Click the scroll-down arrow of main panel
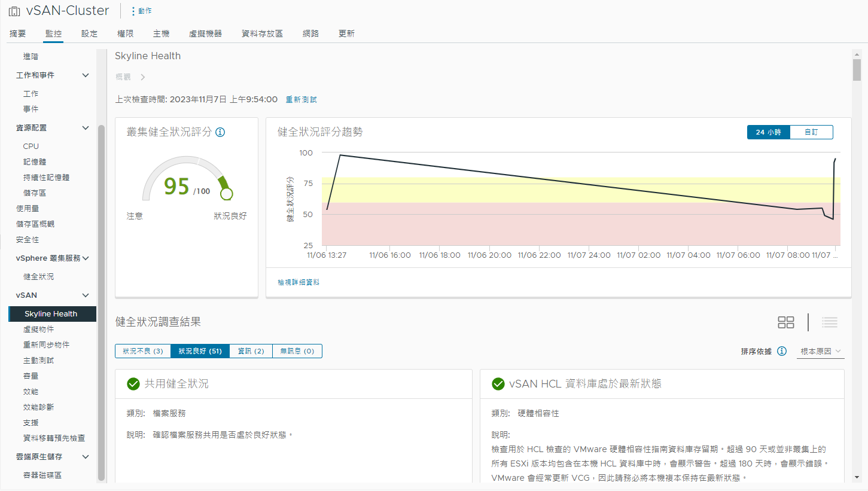This screenshot has width=868, height=491. (x=857, y=478)
